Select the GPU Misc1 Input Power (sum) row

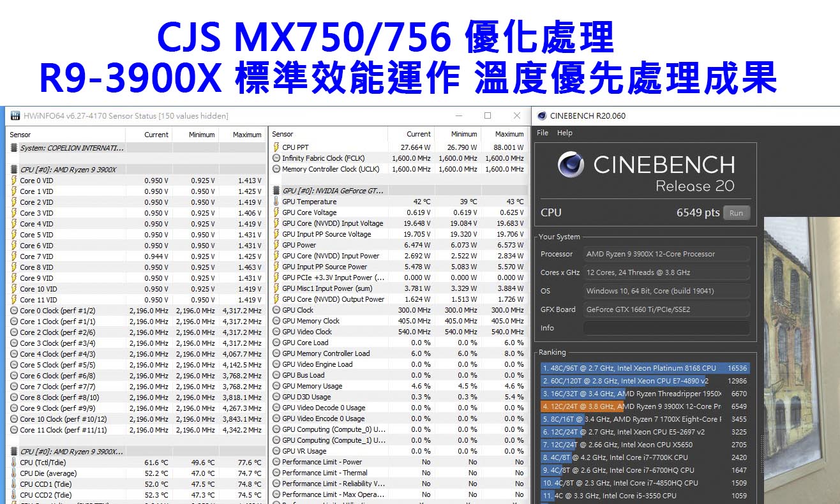click(x=399, y=288)
